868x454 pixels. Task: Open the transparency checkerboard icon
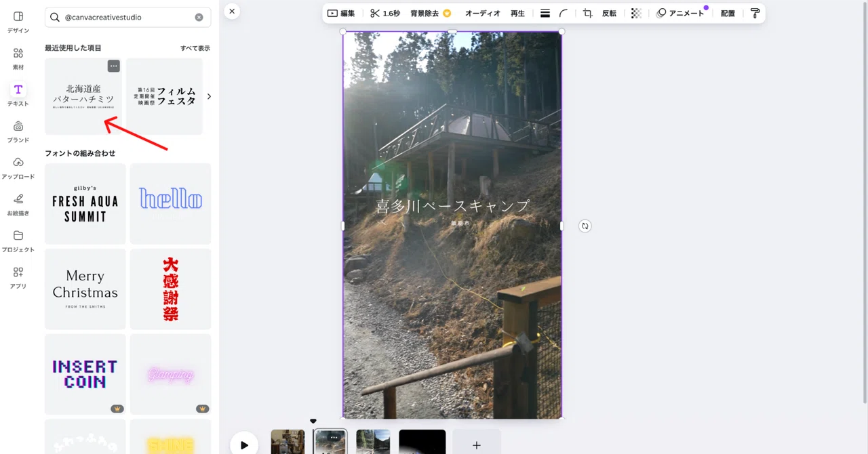636,13
